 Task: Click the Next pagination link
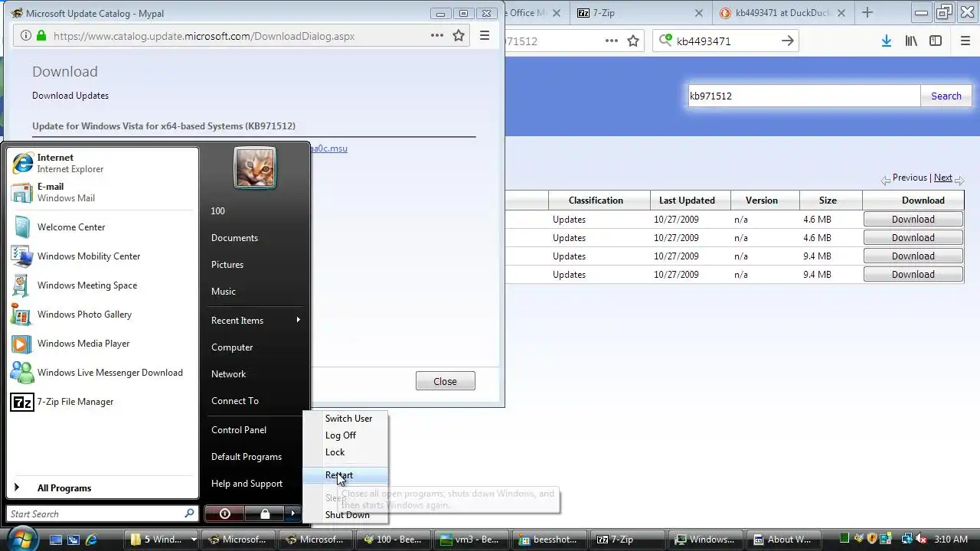point(943,178)
